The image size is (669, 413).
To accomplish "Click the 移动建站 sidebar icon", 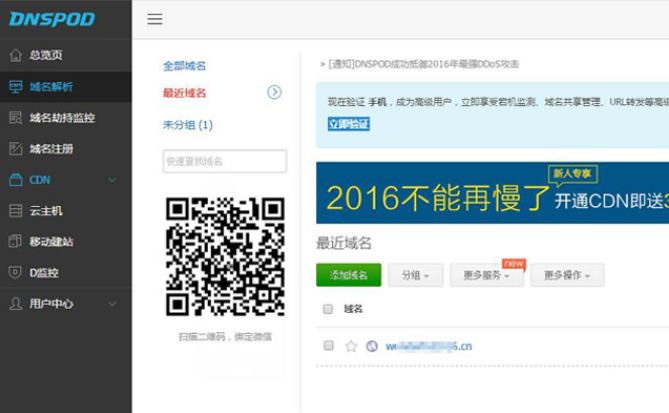I will [16, 241].
